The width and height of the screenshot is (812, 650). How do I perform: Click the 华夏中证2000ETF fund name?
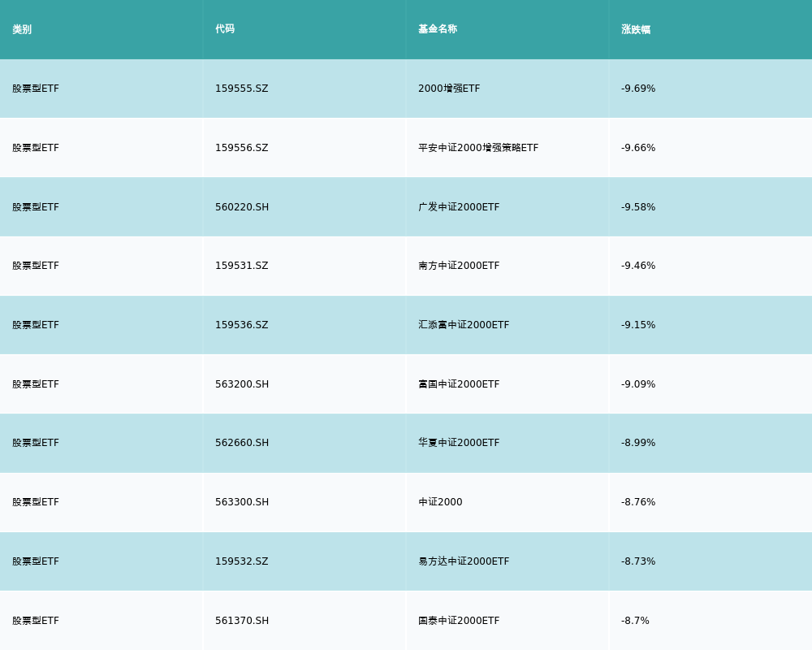pos(459,443)
